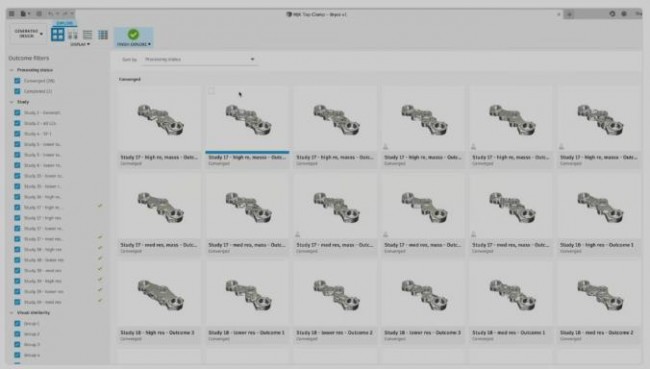
Task: Open the Sort by Processing status dropdown
Action: pyautogui.click(x=199, y=59)
